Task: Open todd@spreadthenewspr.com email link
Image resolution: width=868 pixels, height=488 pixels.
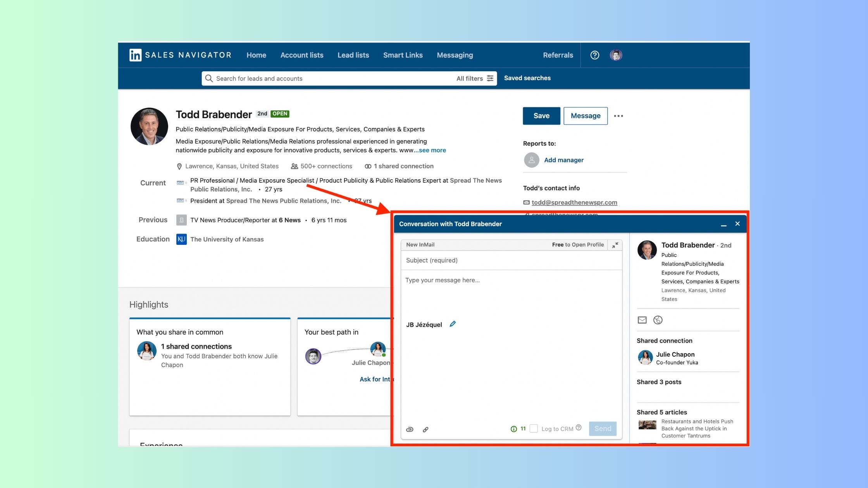Action: (x=574, y=202)
